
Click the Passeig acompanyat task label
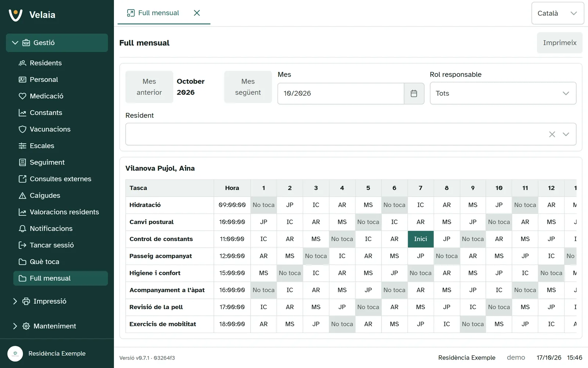161,256
